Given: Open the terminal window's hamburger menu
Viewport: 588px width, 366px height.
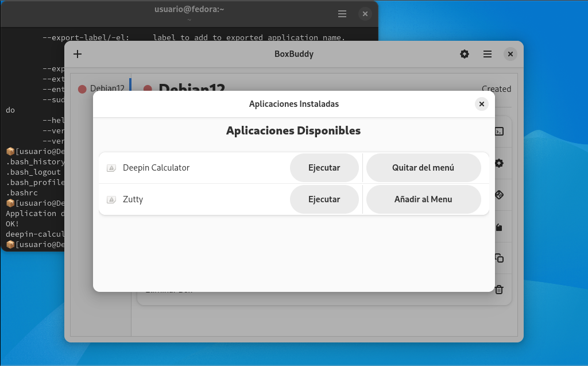Looking at the screenshot, I should [x=342, y=14].
